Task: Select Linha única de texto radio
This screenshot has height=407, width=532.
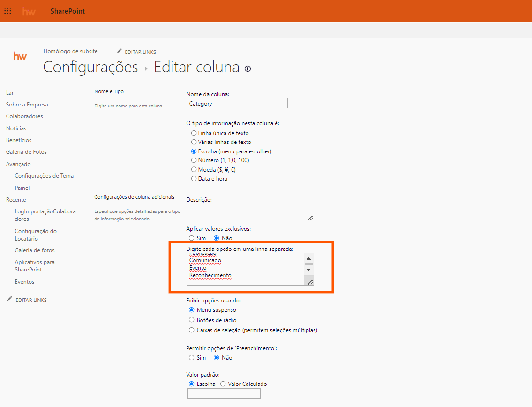Action: pos(194,133)
